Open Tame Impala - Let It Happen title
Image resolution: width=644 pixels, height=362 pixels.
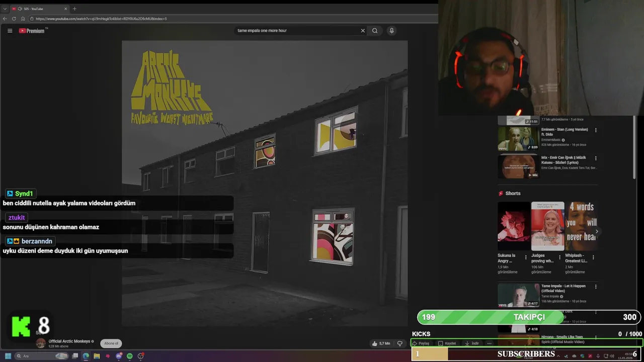[563, 288]
